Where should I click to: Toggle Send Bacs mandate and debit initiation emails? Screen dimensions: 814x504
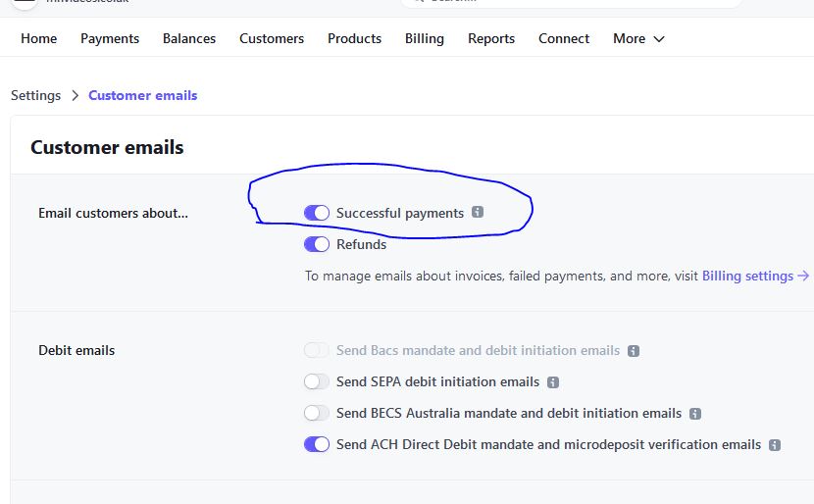317,350
